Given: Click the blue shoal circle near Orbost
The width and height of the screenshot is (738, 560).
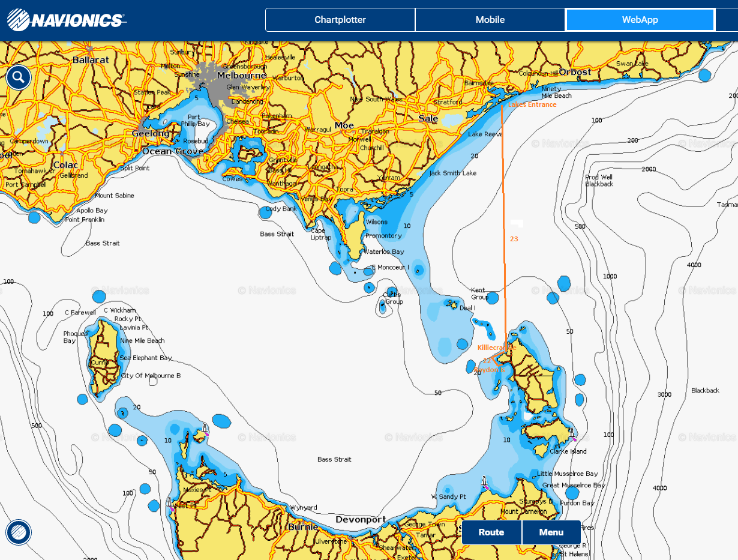Looking at the screenshot, I should click(x=704, y=76).
